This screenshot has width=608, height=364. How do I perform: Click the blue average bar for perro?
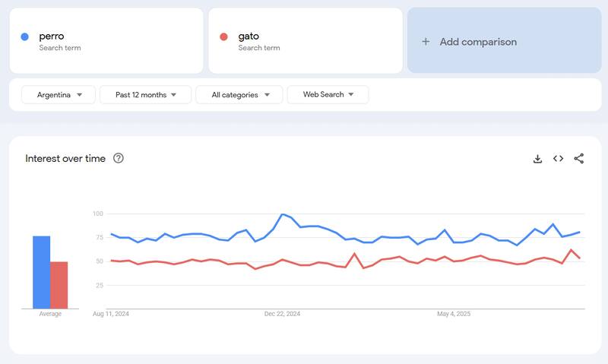41,272
